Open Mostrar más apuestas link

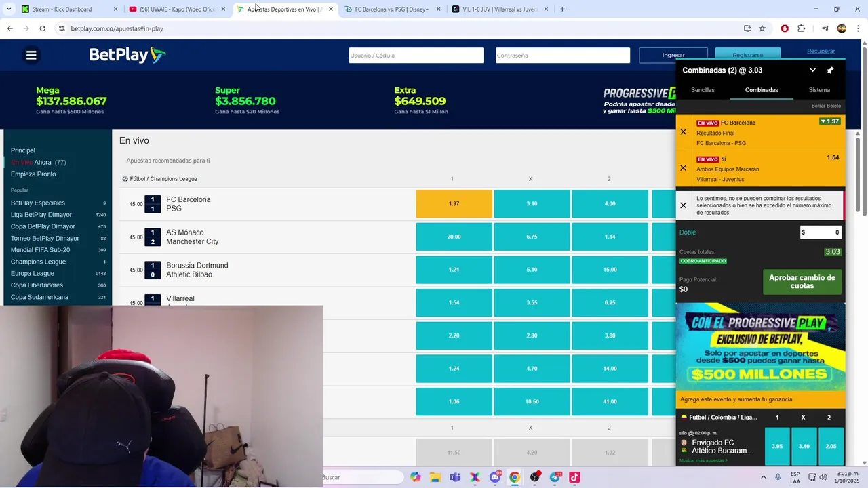pyautogui.click(x=703, y=460)
